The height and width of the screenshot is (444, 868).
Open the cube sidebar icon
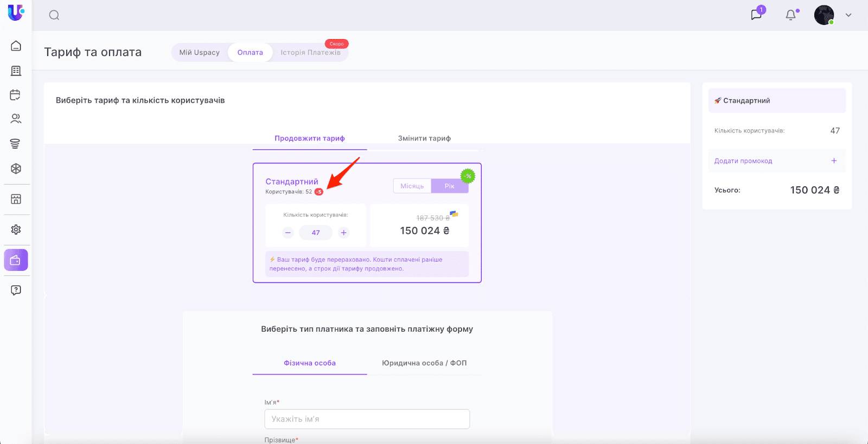[16, 169]
